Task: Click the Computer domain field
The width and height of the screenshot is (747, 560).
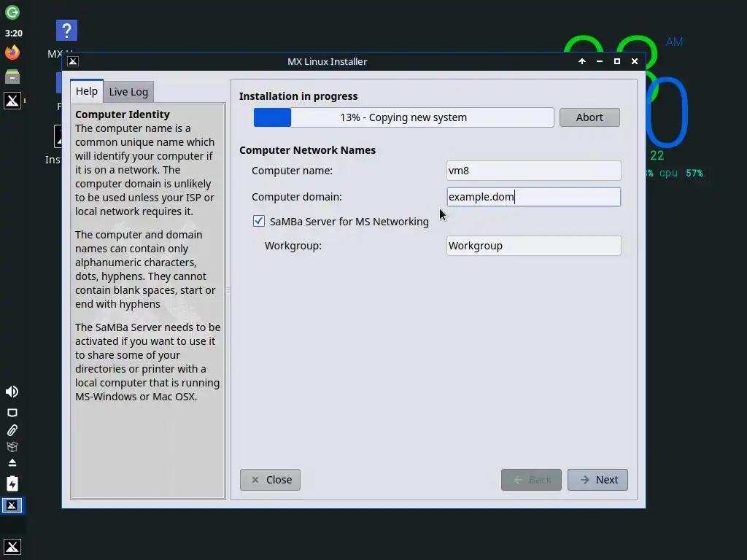Action: click(533, 197)
